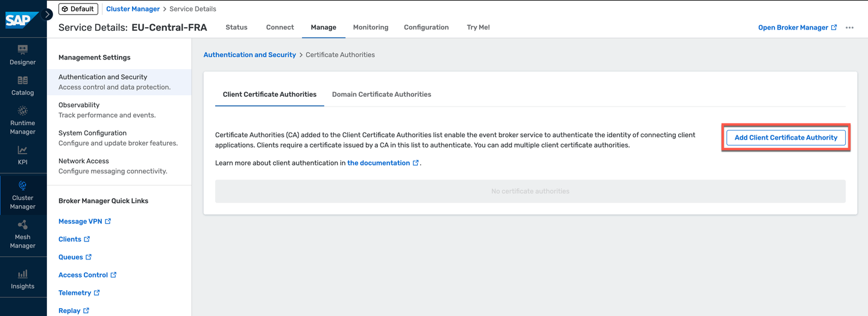Click 'Service Details: EU-Central-FRA' title
Viewport: 868px width, 316px height.
133,28
